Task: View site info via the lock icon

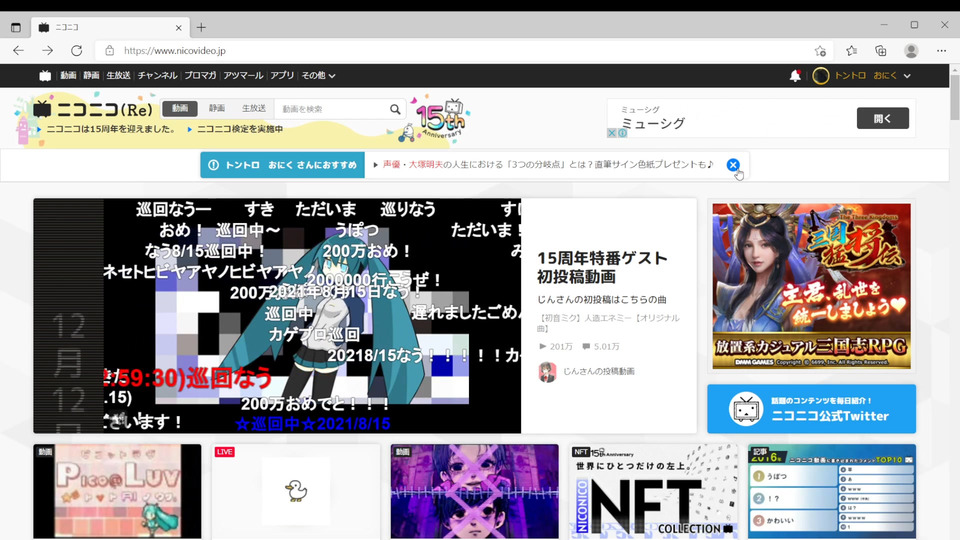Action: pyautogui.click(x=110, y=51)
